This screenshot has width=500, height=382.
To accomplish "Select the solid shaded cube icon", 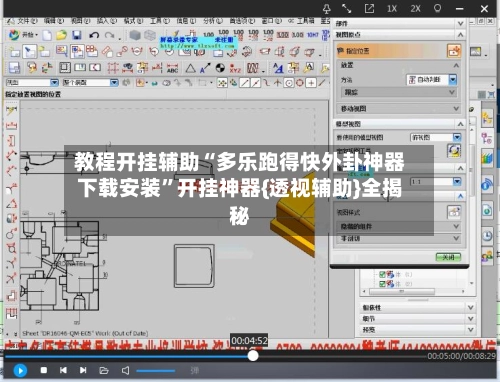I will point(135,35).
